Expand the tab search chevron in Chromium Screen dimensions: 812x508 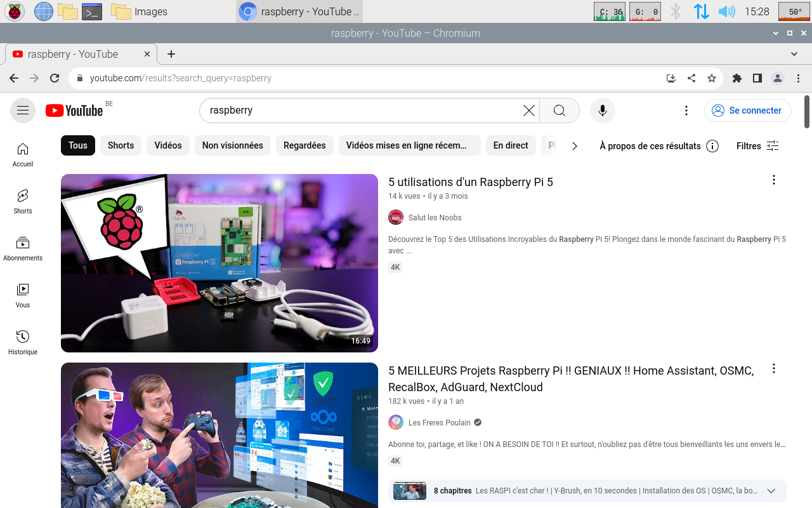point(795,54)
